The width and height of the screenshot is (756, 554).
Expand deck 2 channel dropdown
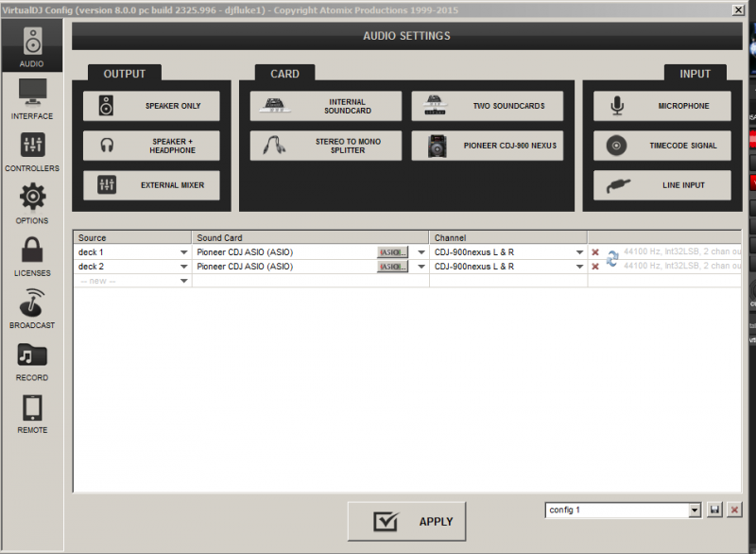pos(578,267)
